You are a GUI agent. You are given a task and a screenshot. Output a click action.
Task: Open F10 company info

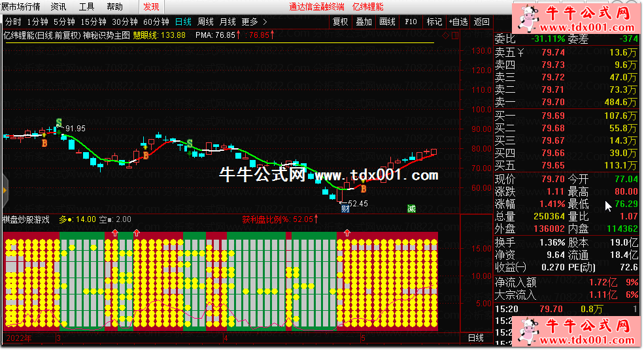point(411,22)
